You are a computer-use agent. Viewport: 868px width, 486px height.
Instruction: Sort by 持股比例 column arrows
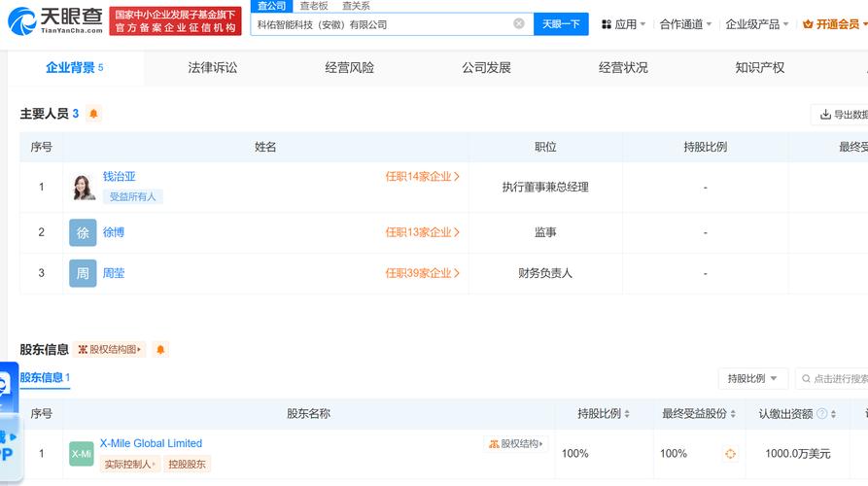[627, 413]
